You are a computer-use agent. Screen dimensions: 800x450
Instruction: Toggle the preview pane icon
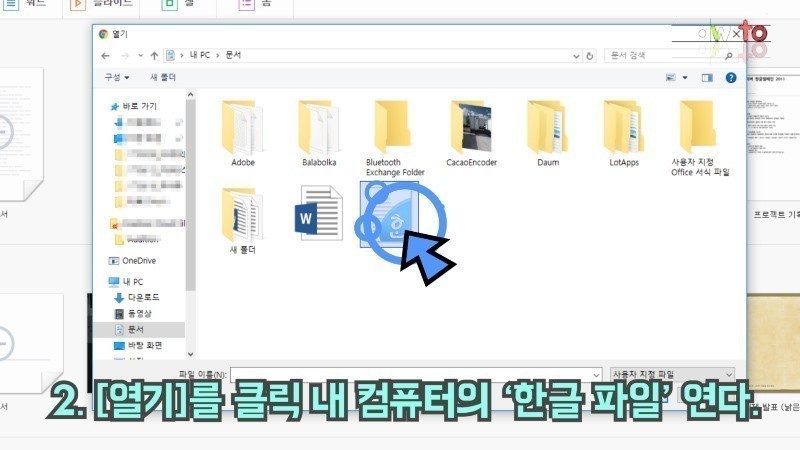point(707,78)
